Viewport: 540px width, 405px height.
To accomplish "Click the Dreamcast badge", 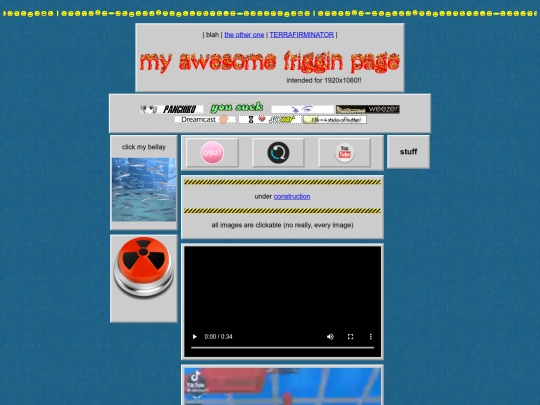I will tap(205, 120).
